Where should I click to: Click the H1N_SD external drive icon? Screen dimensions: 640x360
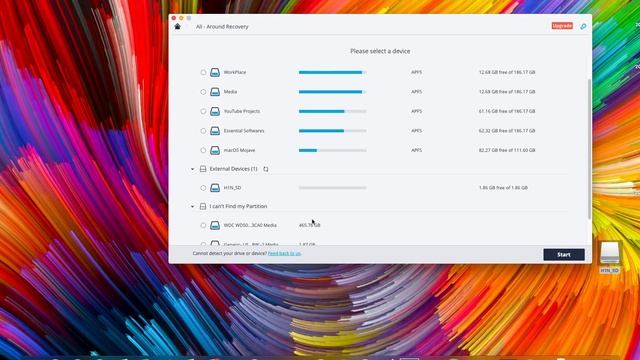click(x=215, y=188)
